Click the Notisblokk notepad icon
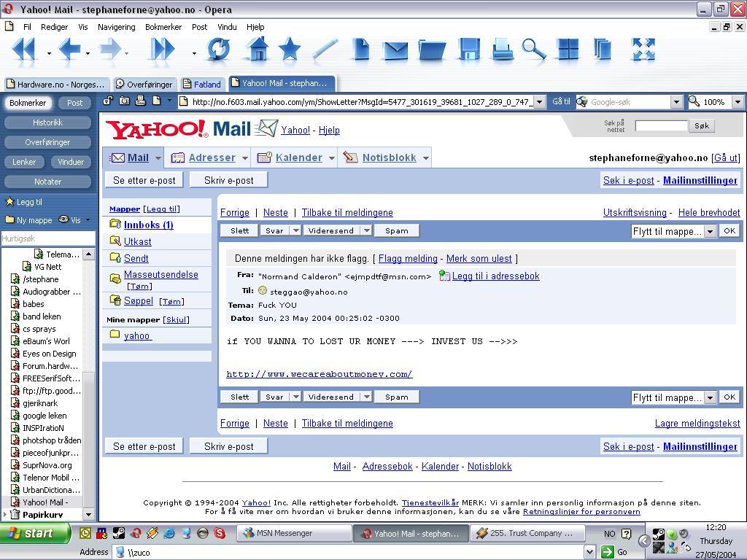Image resolution: width=747 pixels, height=560 pixels. pyautogui.click(x=351, y=157)
